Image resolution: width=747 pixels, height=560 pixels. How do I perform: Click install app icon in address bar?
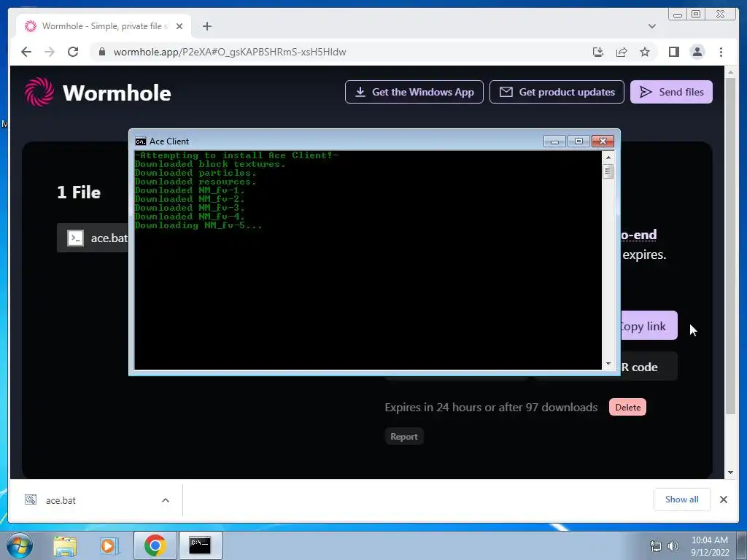coord(598,52)
